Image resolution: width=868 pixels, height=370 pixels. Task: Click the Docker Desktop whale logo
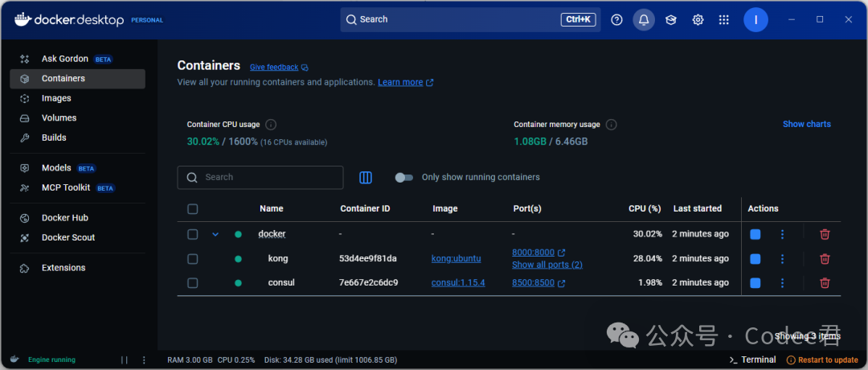(x=22, y=20)
